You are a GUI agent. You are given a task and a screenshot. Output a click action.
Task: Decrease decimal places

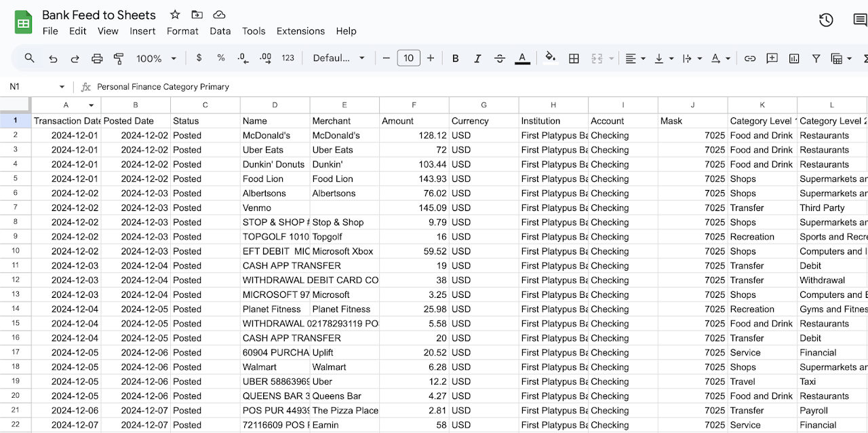[243, 58]
